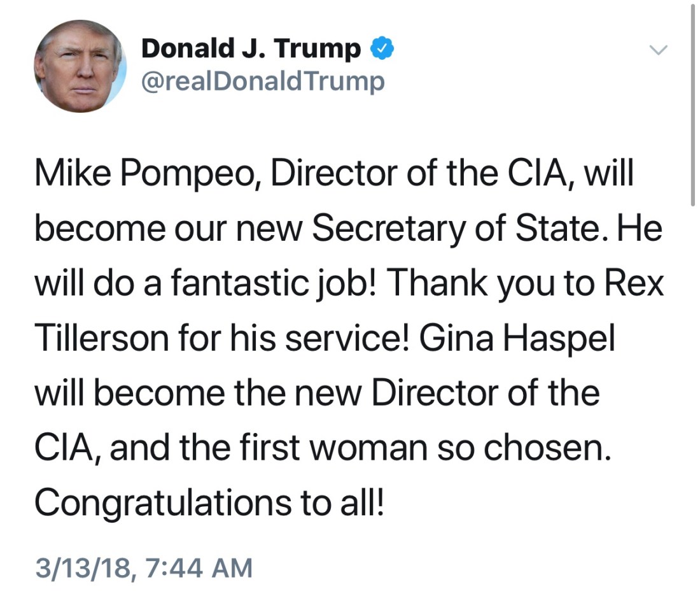Click the sentence "Congratulations to all!"
Image resolution: width=700 pixels, height=605 pixels.
(x=210, y=502)
